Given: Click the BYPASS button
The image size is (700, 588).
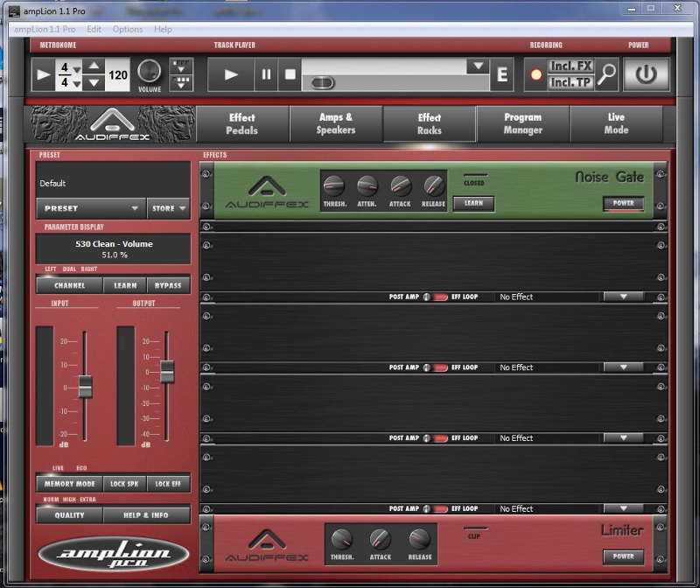Looking at the screenshot, I should (x=168, y=285).
